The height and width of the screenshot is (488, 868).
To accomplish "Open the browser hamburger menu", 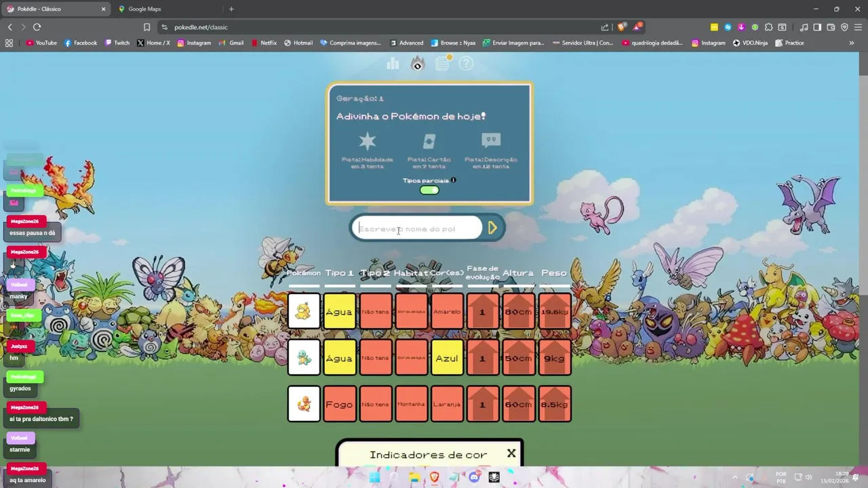I will click(858, 27).
